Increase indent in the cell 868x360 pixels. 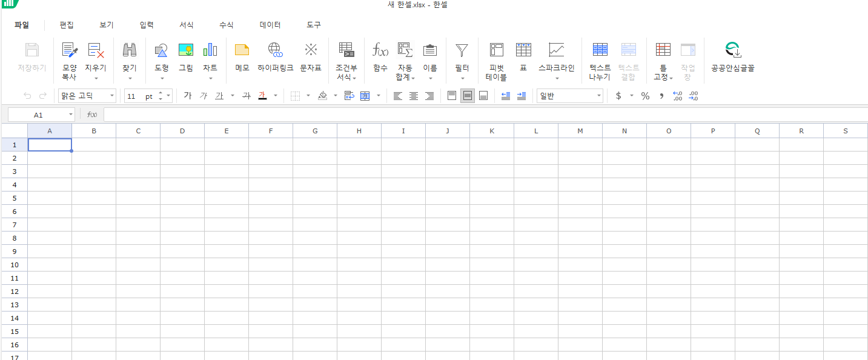pos(522,96)
